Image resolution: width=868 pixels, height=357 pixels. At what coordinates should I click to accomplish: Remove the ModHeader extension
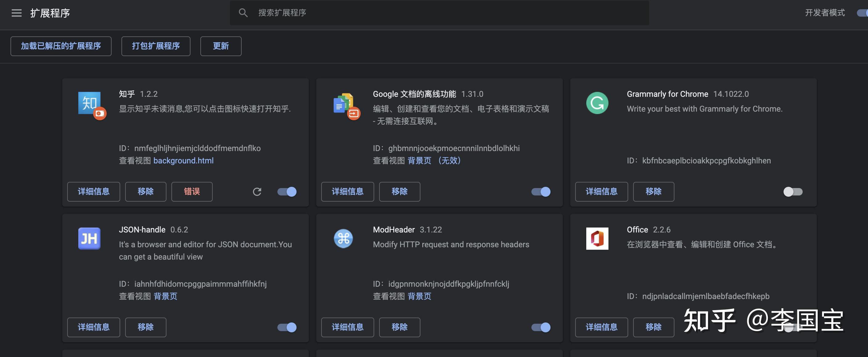click(x=399, y=327)
